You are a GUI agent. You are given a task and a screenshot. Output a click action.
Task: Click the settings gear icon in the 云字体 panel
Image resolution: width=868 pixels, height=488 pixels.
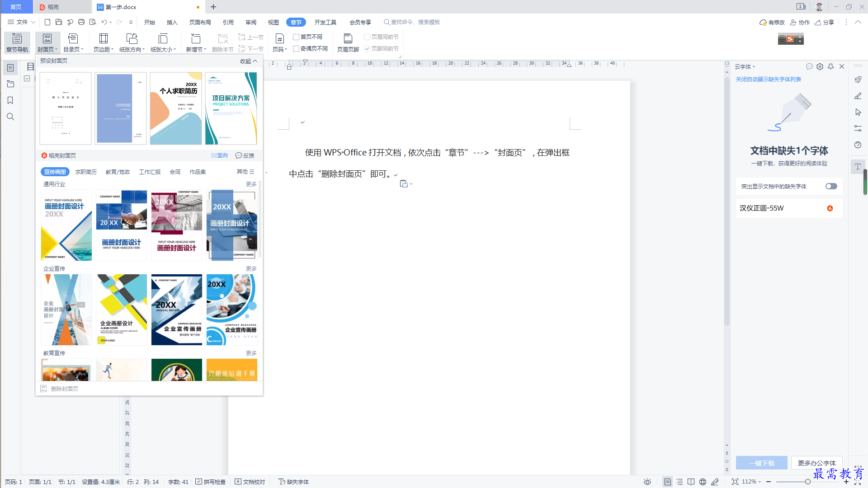820,66
